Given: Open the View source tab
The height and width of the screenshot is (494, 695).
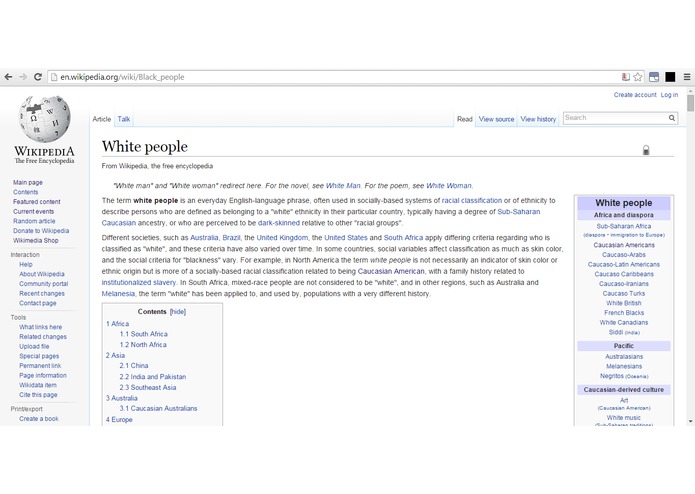Looking at the screenshot, I should tap(496, 119).
